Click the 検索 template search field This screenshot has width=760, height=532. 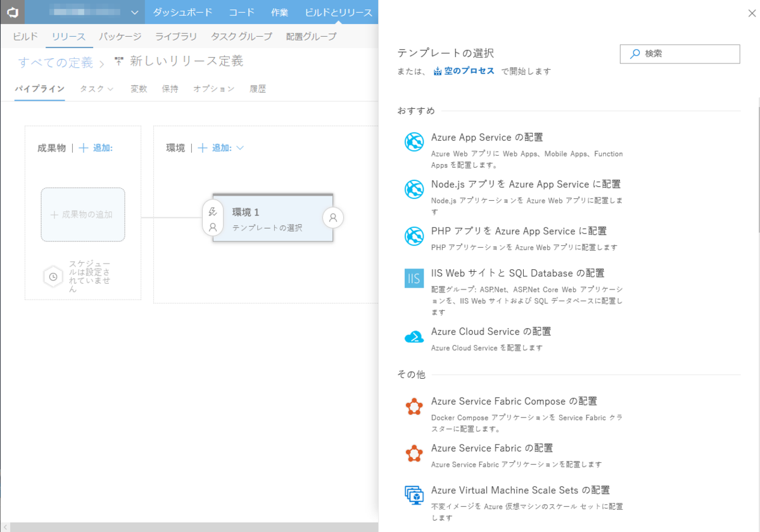(x=680, y=54)
